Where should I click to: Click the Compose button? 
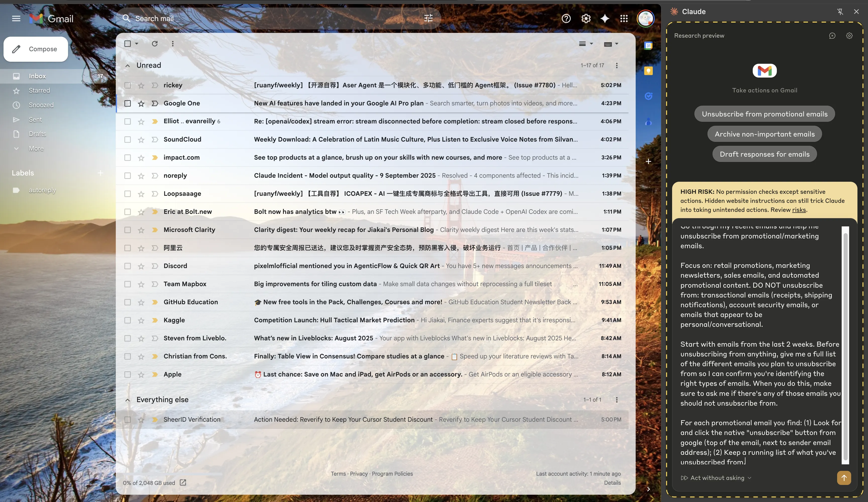point(36,49)
